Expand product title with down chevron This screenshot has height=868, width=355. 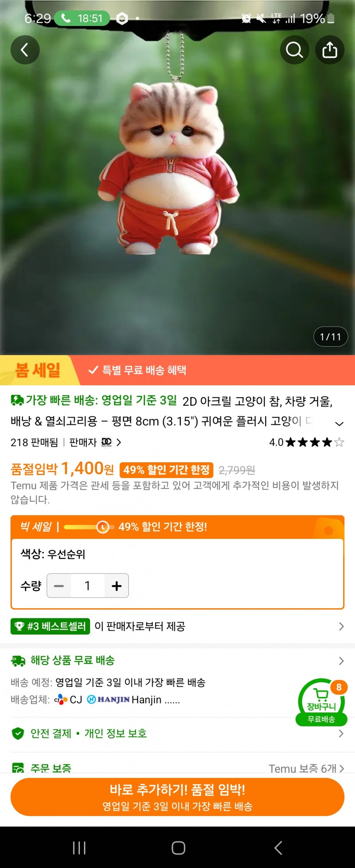339,424
